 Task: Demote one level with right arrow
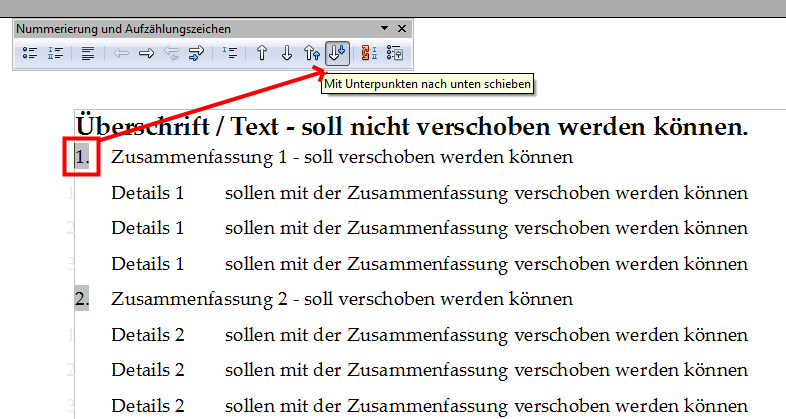point(146,53)
